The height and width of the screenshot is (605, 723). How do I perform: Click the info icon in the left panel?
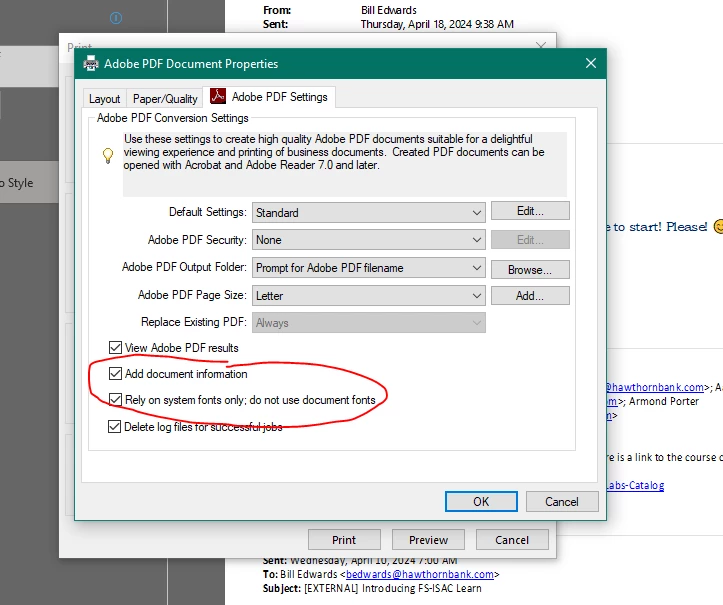click(x=116, y=18)
